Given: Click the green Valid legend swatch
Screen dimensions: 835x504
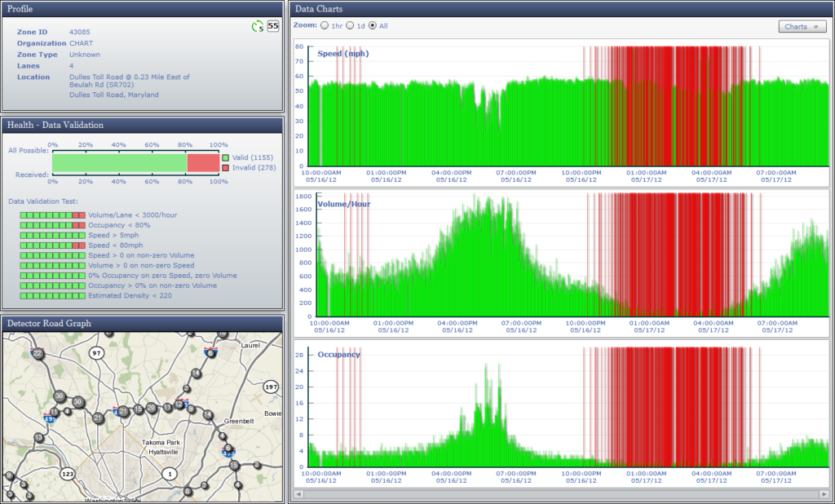Looking at the screenshot, I should pyautogui.click(x=226, y=157).
